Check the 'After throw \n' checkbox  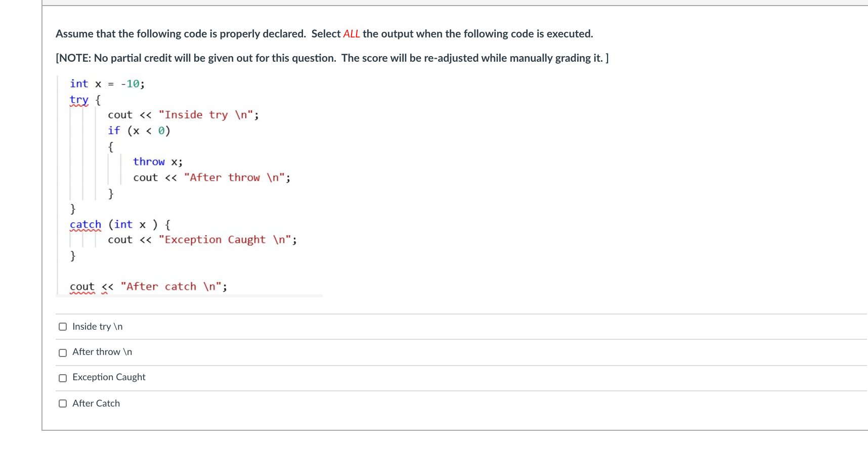63,353
